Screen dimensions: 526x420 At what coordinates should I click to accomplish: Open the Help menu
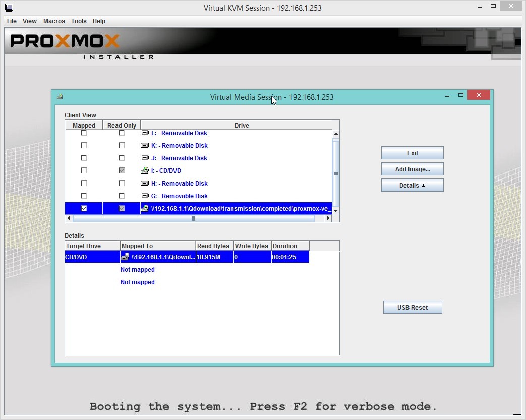(x=99, y=21)
